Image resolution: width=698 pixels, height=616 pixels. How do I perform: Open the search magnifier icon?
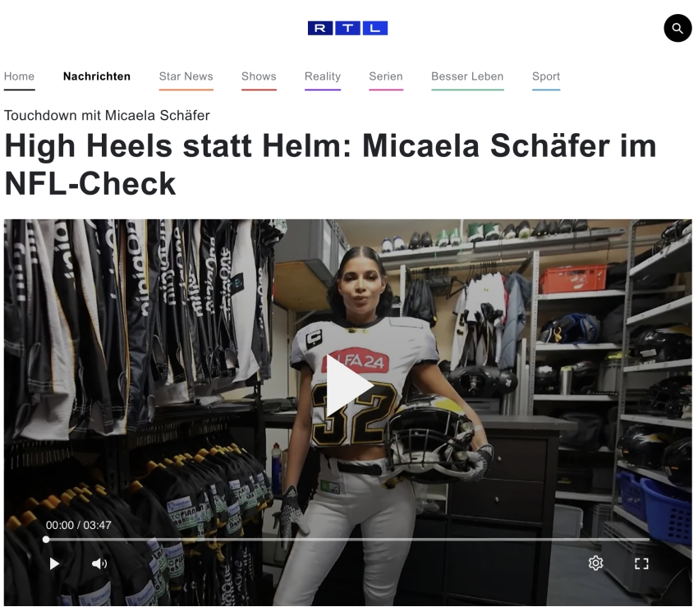coord(677,28)
